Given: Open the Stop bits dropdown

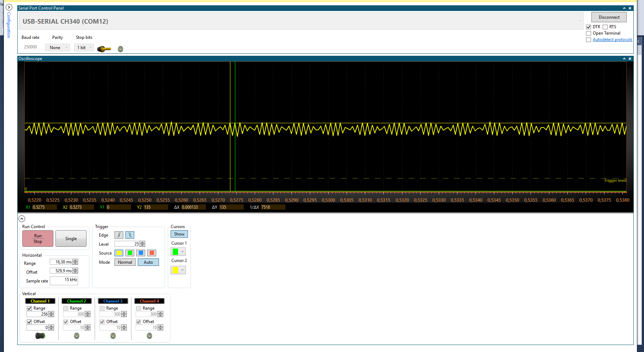Looking at the screenshot, I should click(x=84, y=48).
